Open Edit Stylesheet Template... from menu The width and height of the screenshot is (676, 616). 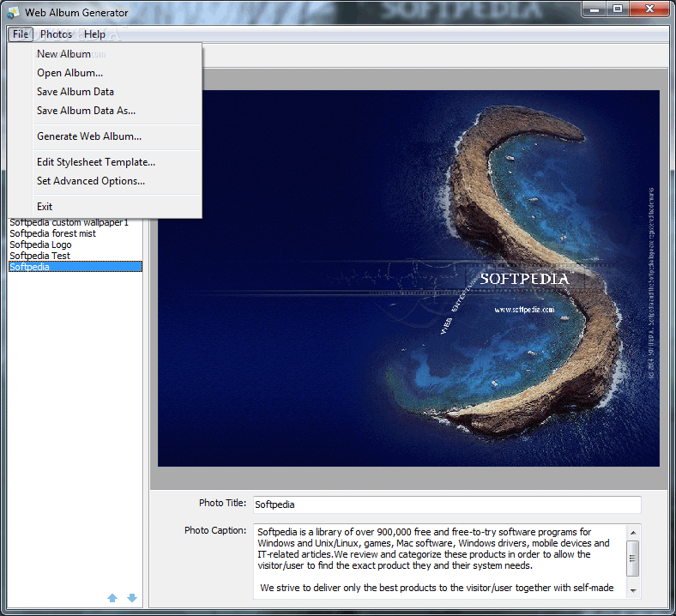118,162
